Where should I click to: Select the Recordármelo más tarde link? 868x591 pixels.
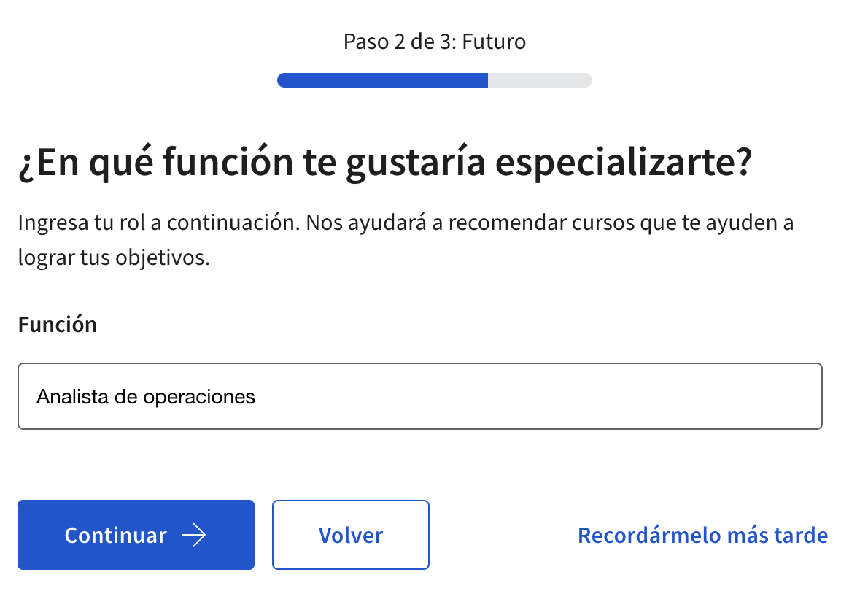702,536
